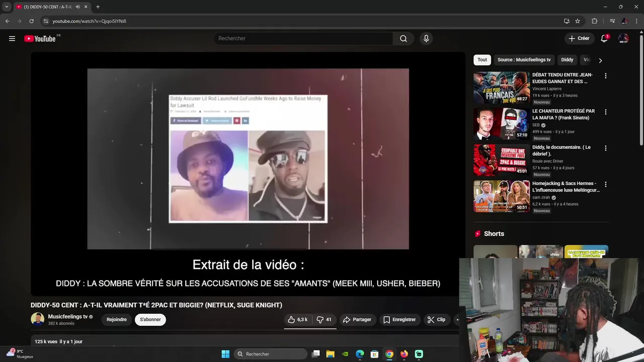This screenshot has height=362, width=644.
Task: Open a new browser tab
Action: tap(98, 7)
